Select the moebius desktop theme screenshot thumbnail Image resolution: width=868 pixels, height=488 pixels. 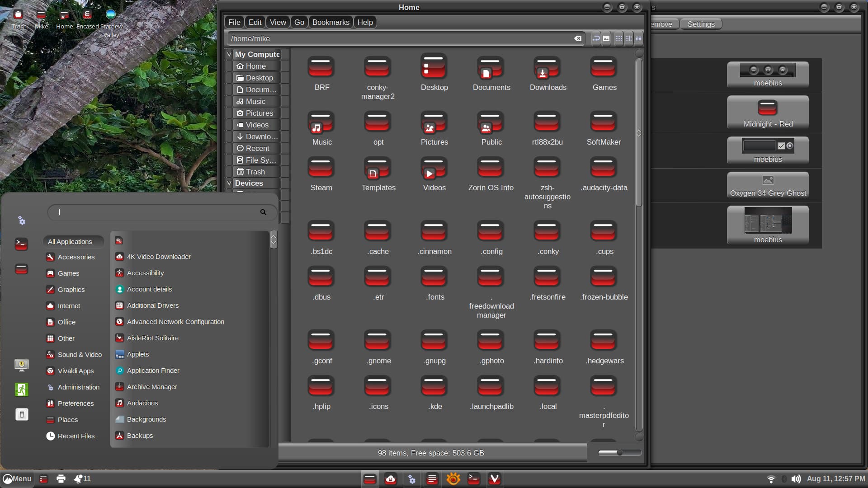[x=768, y=225]
